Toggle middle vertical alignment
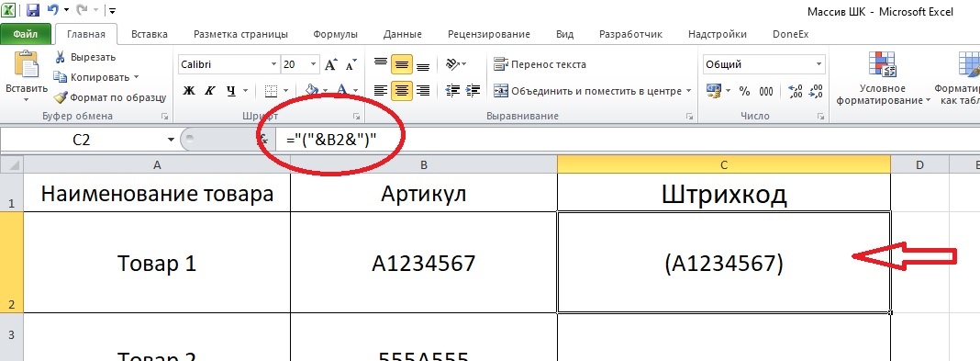980x361 pixels. point(402,63)
